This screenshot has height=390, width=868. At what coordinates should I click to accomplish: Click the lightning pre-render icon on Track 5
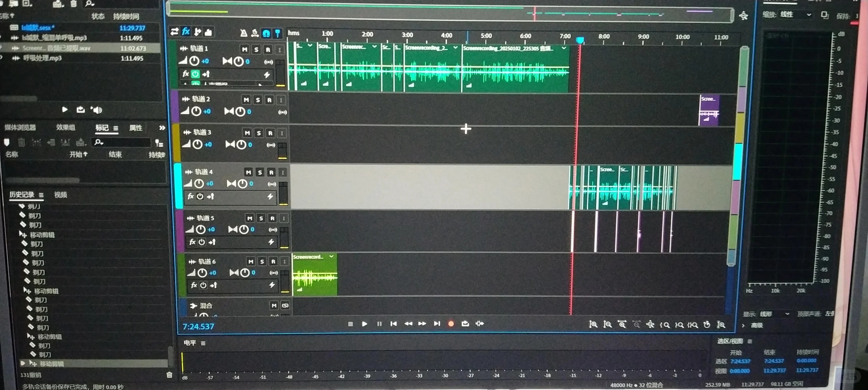click(x=271, y=242)
